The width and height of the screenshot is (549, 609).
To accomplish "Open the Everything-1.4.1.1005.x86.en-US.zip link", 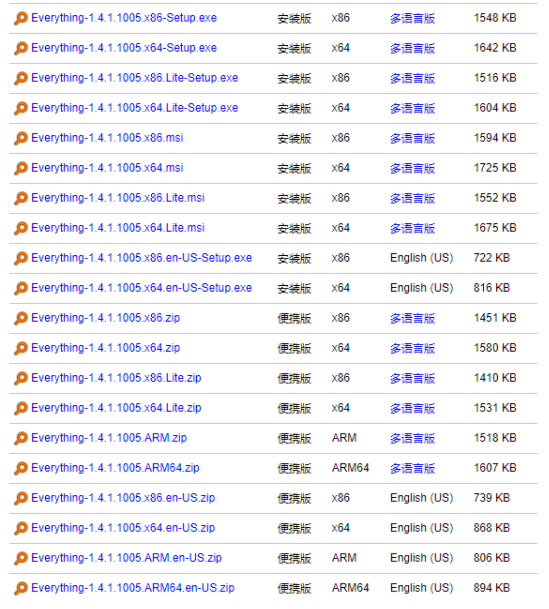I will point(123,498).
